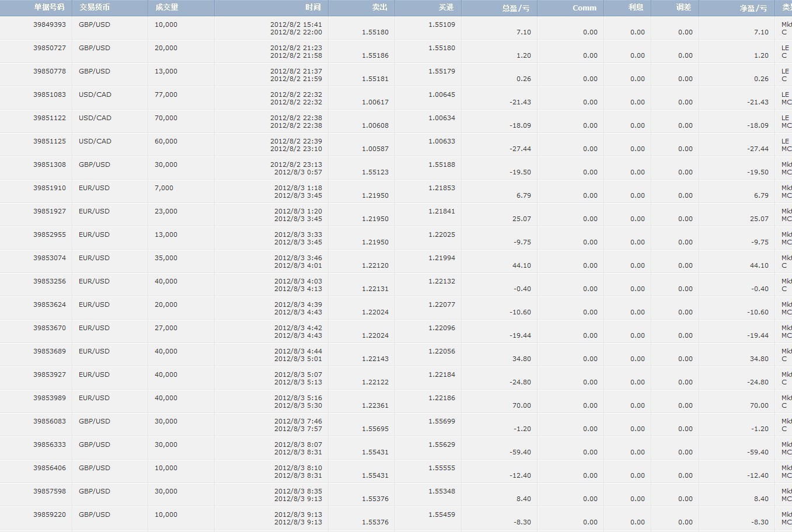The width and height of the screenshot is (792, 532).
Task: Select order number 39856083
Action: click(x=50, y=421)
